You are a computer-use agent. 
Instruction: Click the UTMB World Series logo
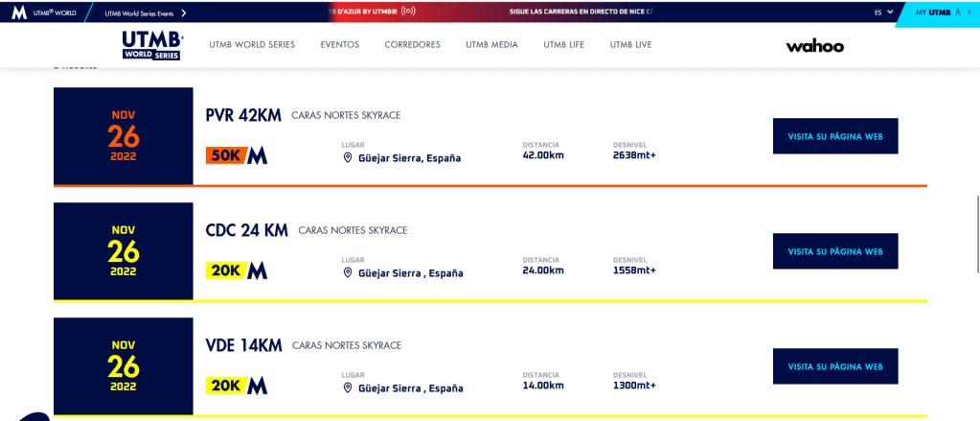pyautogui.click(x=152, y=45)
